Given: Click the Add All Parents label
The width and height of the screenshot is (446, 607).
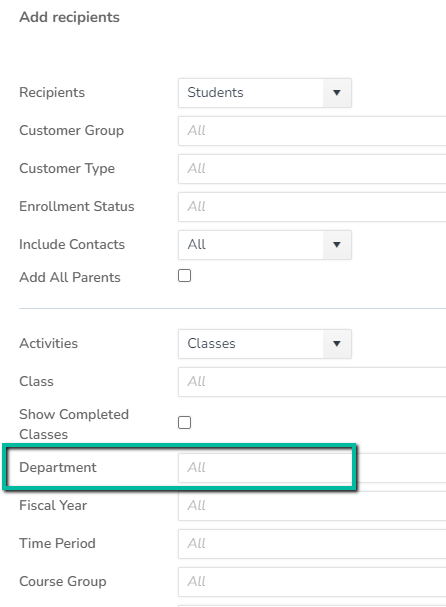Looking at the screenshot, I should 70,277.
